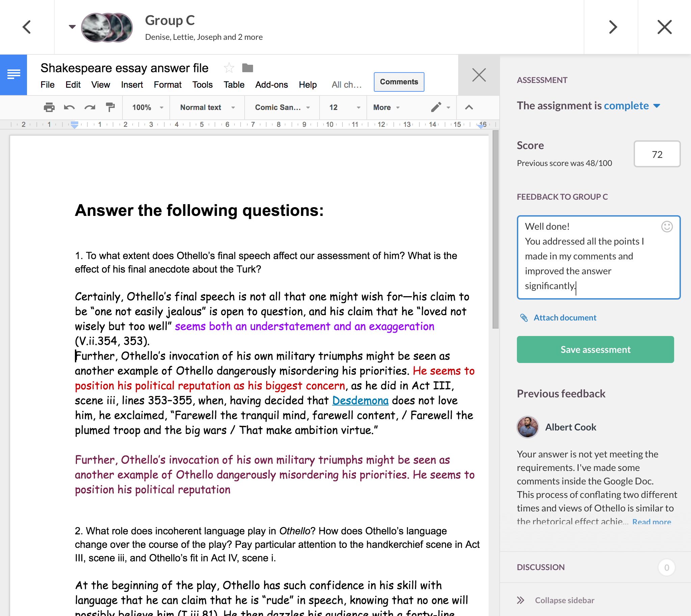691x616 pixels.
Task: Open the emoji picker in feedback box
Action: coord(667,226)
